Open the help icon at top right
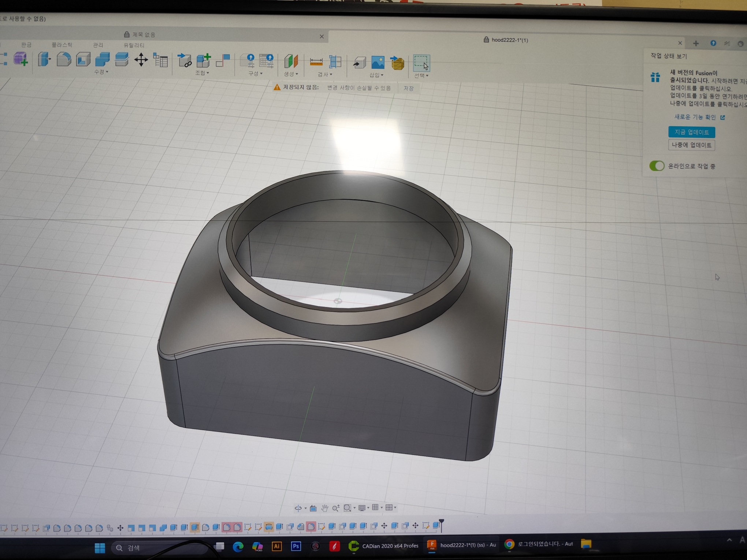The width and height of the screenshot is (747, 560). [740, 44]
